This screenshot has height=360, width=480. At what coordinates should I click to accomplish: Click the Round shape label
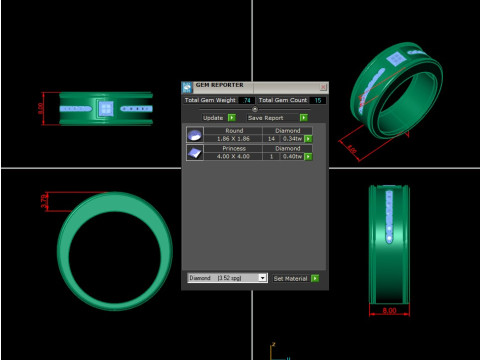click(x=234, y=131)
